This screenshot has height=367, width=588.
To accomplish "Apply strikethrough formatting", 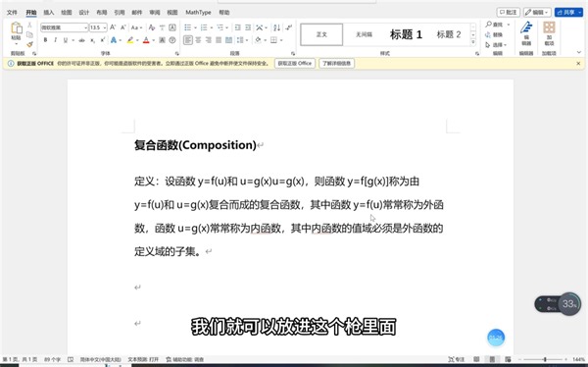I will (81, 40).
